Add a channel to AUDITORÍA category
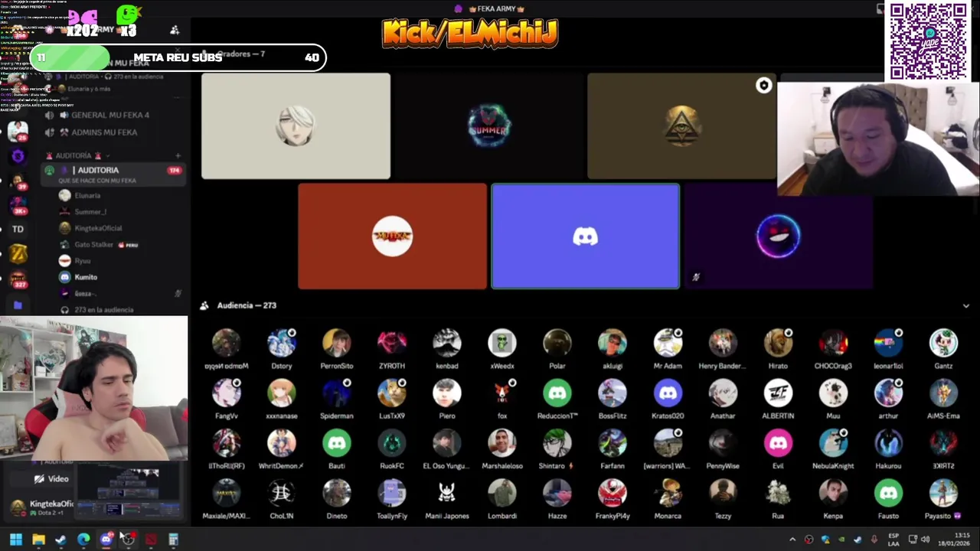The height and width of the screenshot is (551, 980). (178, 155)
